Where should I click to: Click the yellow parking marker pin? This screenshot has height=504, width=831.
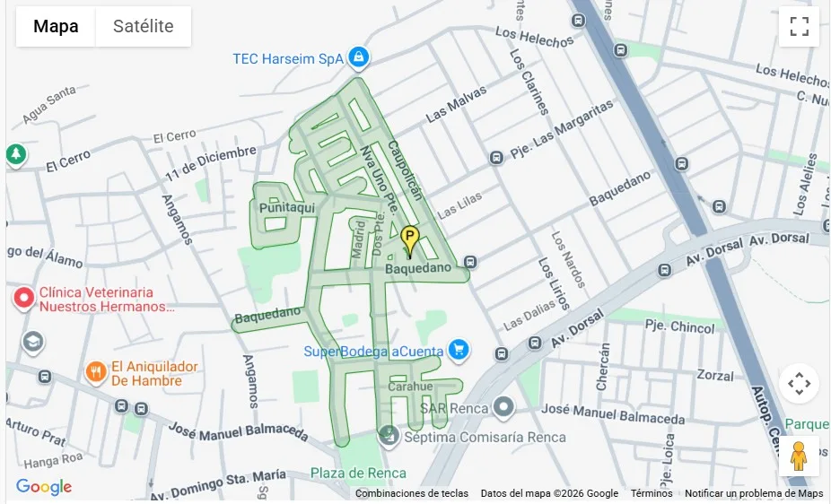coord(409,242)
